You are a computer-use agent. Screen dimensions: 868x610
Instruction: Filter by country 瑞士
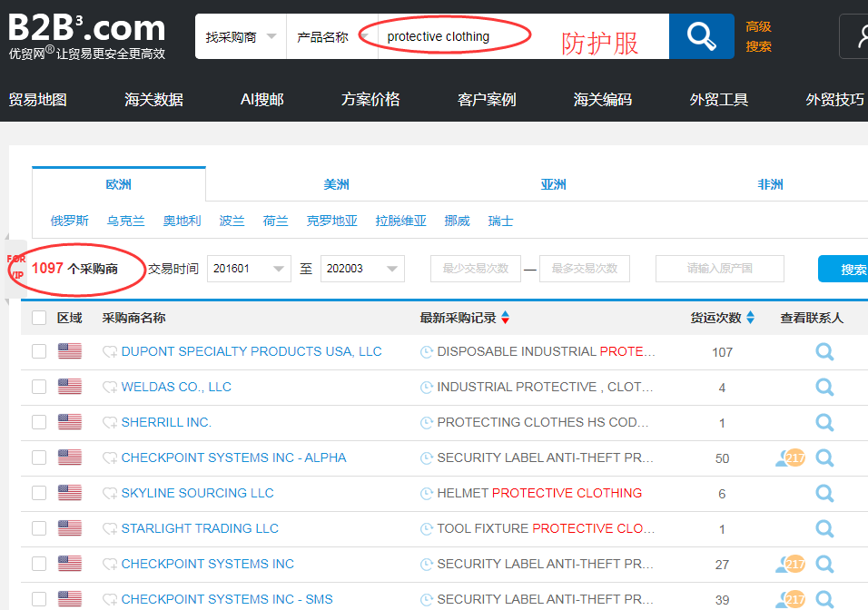(500, 221)
